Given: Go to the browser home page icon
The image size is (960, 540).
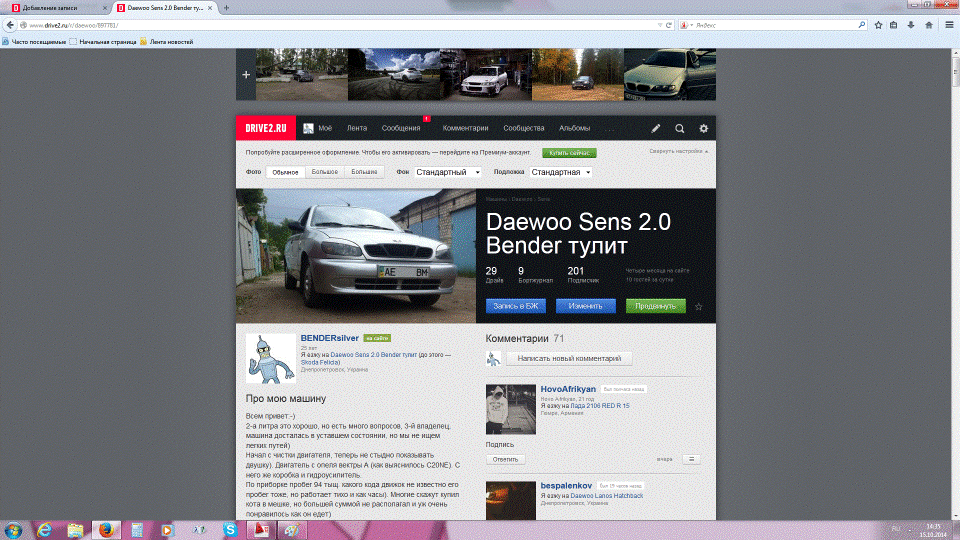Looking at the screenshot, I should click(929, 25).
